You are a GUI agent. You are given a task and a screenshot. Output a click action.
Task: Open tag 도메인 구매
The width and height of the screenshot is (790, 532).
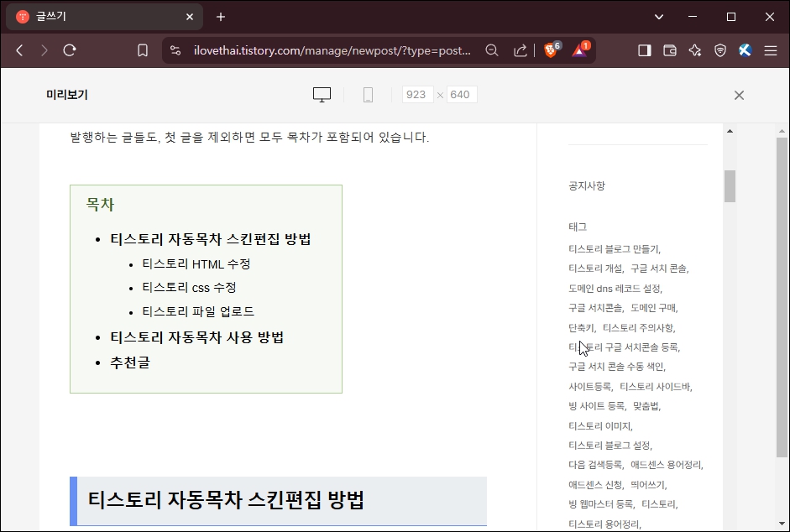tap(653, 308)
